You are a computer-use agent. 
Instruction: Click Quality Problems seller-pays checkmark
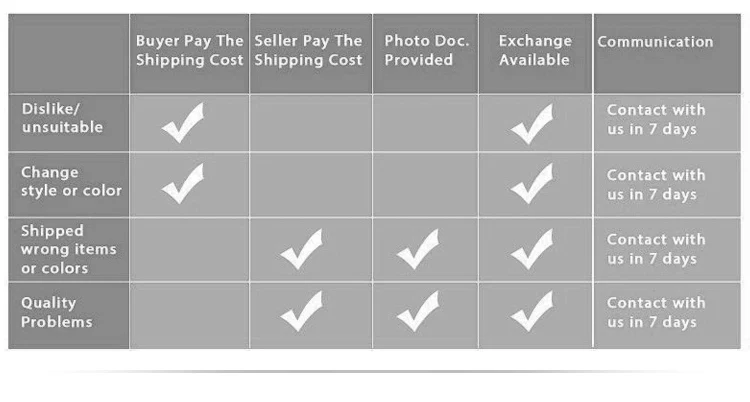[301, 311]
